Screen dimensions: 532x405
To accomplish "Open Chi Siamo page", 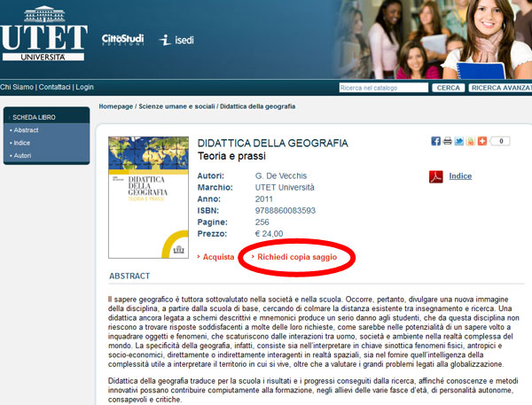I will (17, 87).
